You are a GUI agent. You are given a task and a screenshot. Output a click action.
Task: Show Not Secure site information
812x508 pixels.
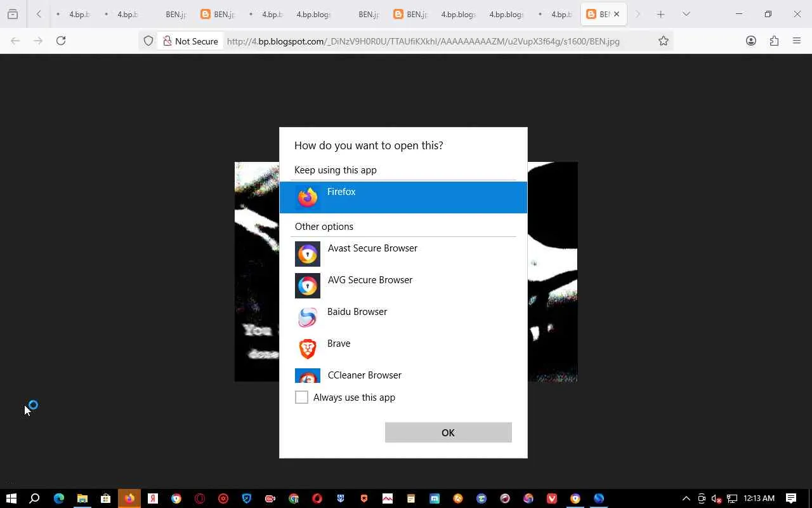(x=190, y=41)
